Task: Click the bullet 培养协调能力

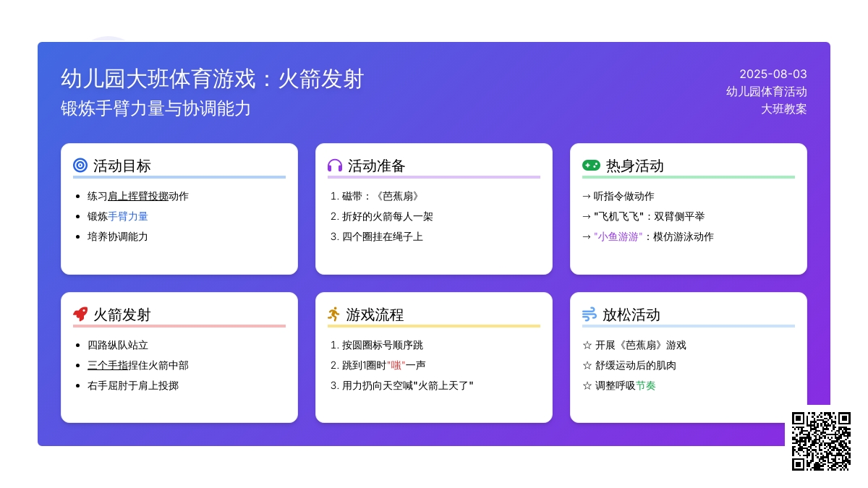Action: click(118, 236)
